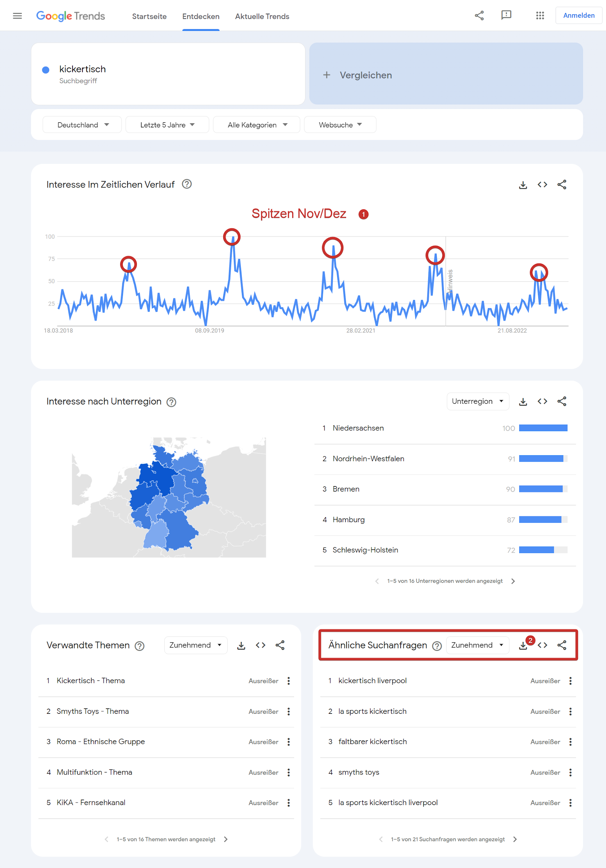Open the la sports kickertisch query
This screenshot has height=868, width=606.
pyautogui.click(x=372, y=711)
